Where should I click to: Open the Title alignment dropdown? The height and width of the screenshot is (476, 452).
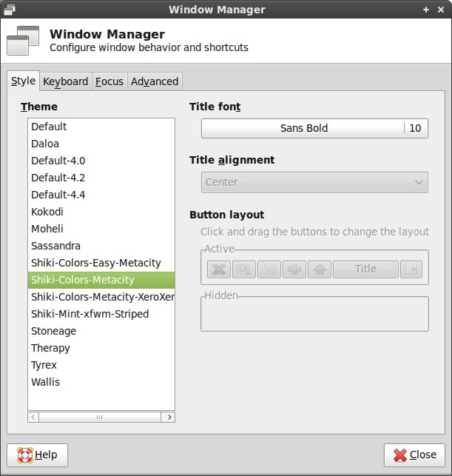(x=314, y=182)
